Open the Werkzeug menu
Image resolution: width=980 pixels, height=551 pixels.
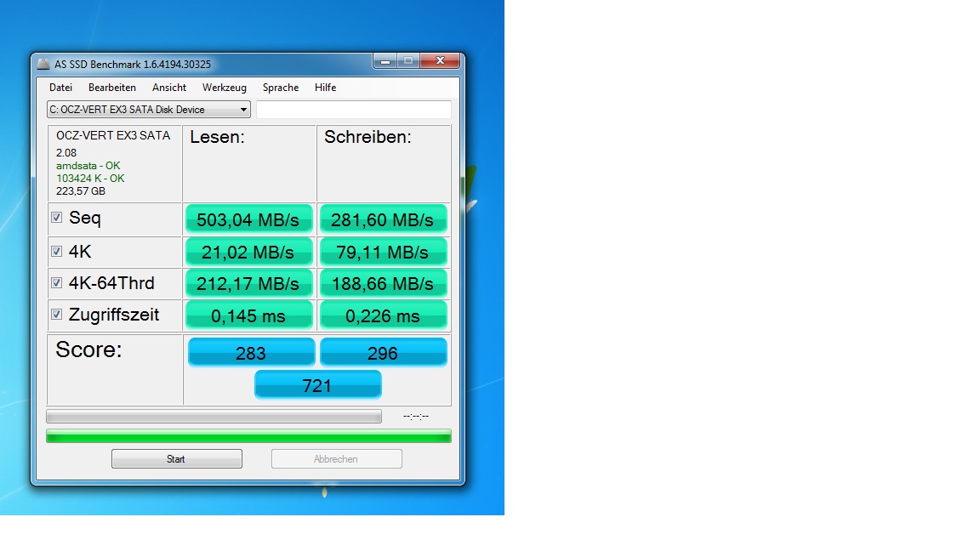225,88
